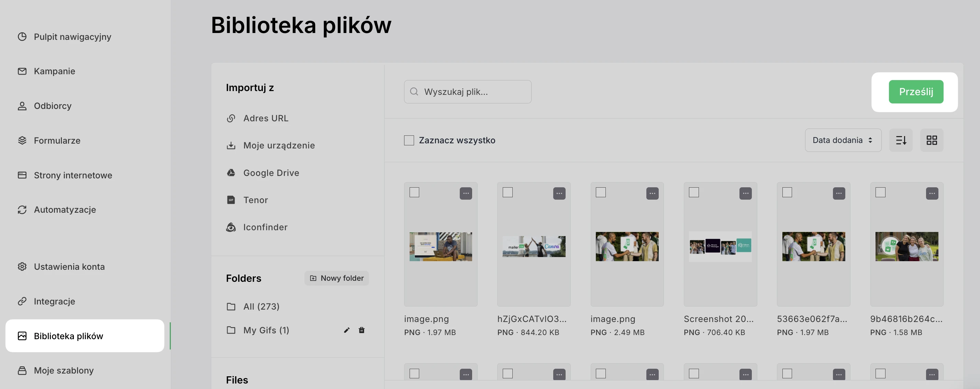Viewport: 980px width, 389px height.
Task: Import from Google Drive
Action: click(271, 173)
